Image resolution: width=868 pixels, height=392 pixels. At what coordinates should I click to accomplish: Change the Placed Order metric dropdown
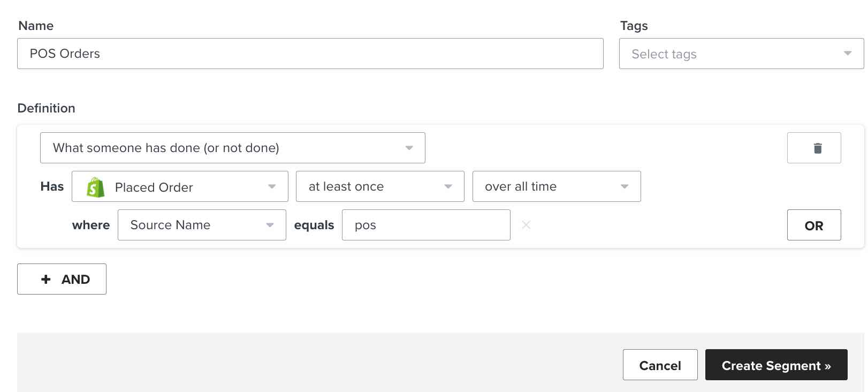179,186
